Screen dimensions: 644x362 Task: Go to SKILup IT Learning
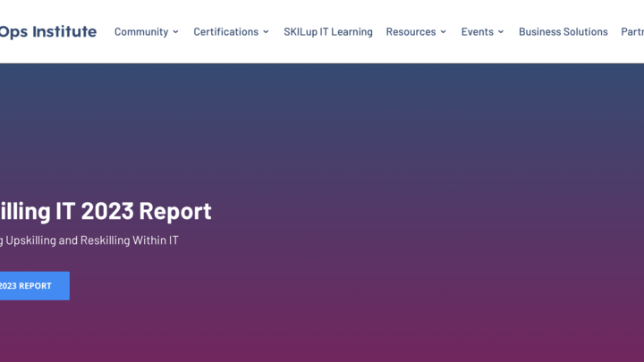(328, 31)
